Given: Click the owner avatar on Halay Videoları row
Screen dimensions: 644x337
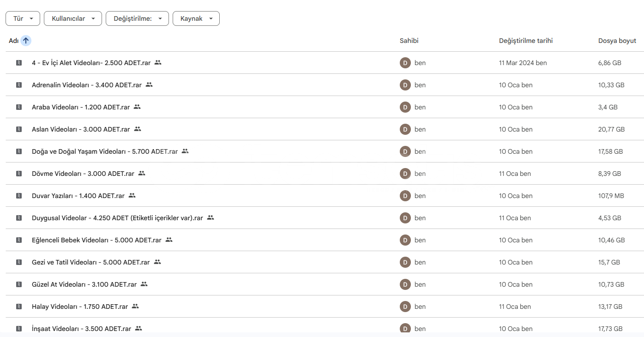Looking at the screenshot, I should [x=405, y=307].
